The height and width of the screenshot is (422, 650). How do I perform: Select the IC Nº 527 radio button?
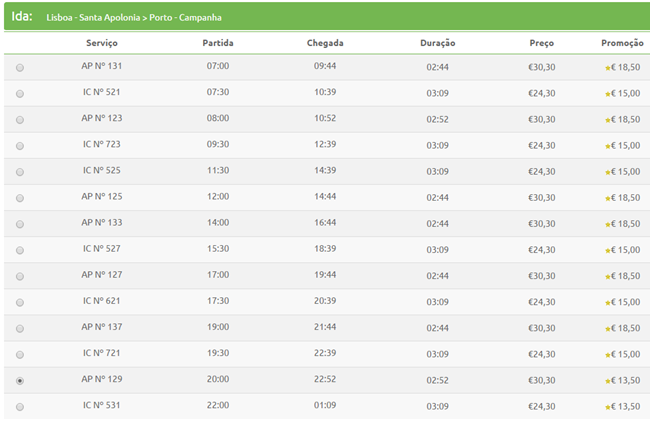[x=19, y=250]
